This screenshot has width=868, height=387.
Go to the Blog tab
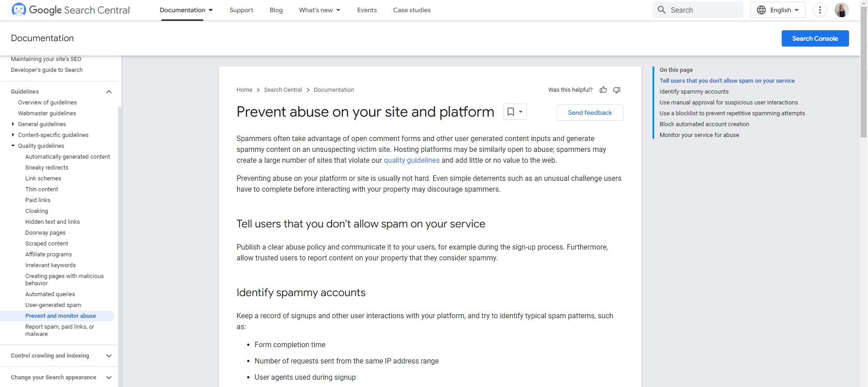pos(276,10)
